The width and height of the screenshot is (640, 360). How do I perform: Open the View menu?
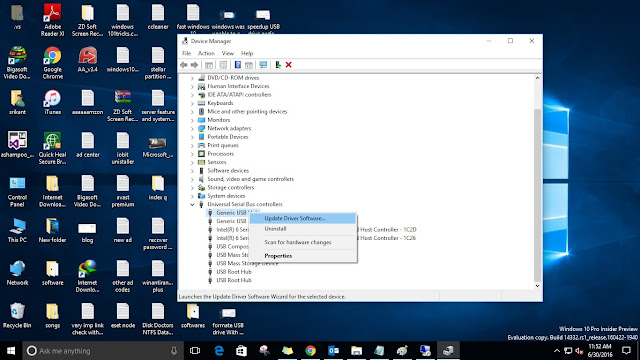(228, 53)
